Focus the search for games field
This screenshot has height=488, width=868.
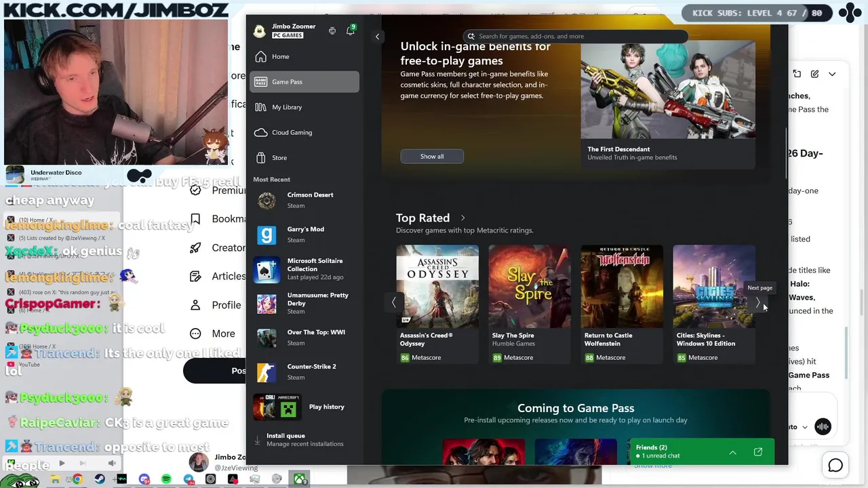click(576, 36)
